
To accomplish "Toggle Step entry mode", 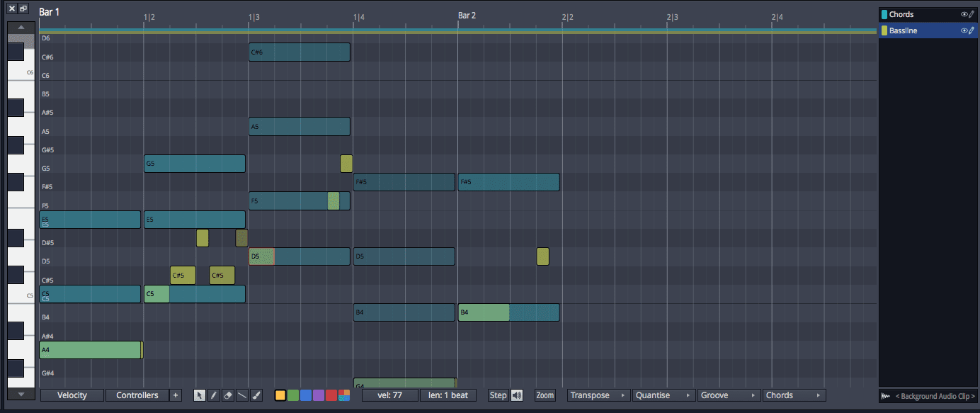I will (x=498, y=395).
